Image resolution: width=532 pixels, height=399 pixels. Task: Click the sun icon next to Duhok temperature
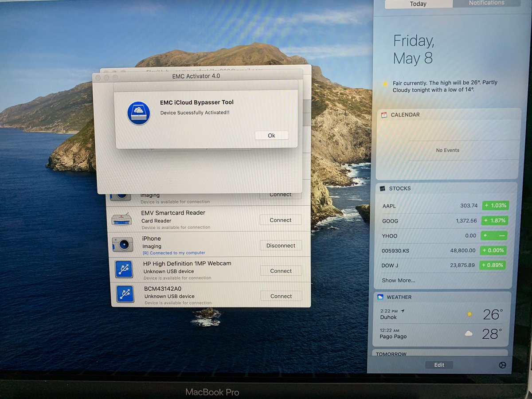[469, 314]
